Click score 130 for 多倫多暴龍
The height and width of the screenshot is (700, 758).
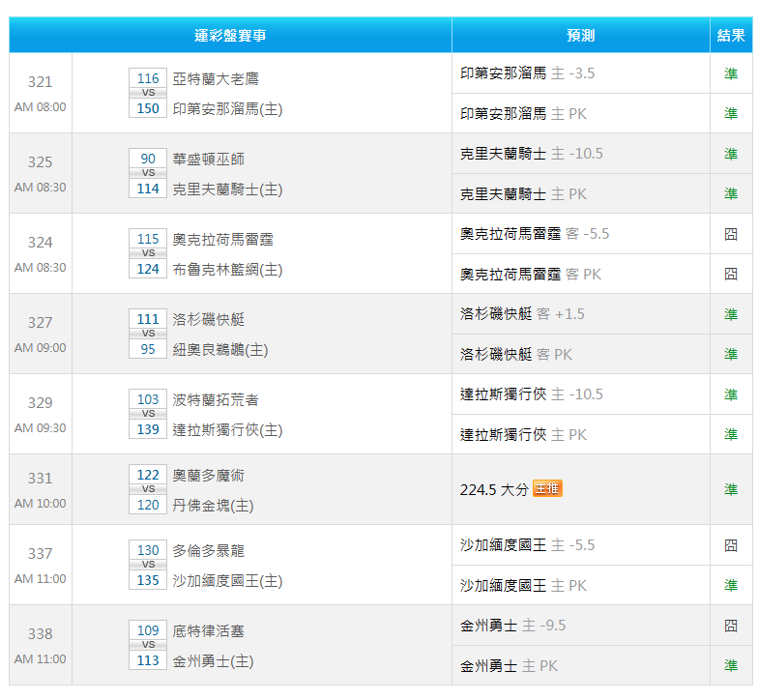[148, 550]
